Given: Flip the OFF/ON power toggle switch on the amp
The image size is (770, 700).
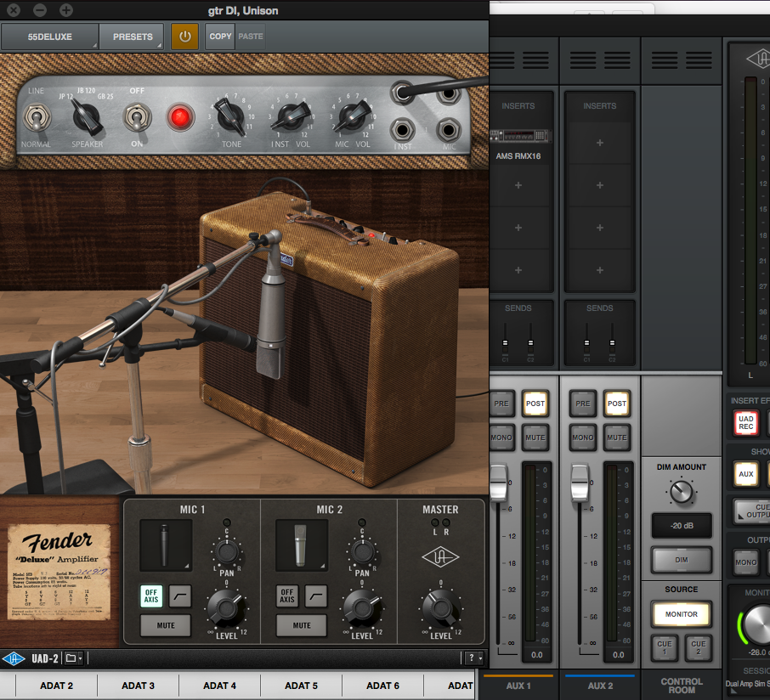Looking at the screenshot, I should coord(137,118).
